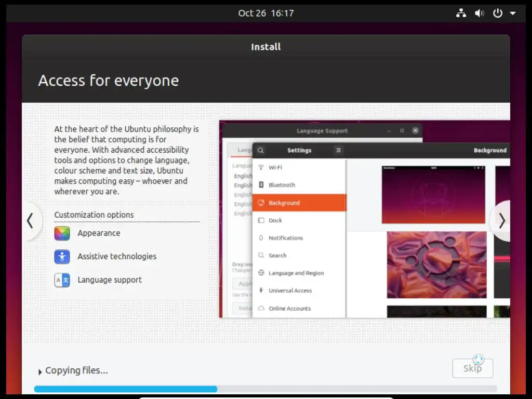Click the Online Accounts cloud icon

click(x=261, y=309)
